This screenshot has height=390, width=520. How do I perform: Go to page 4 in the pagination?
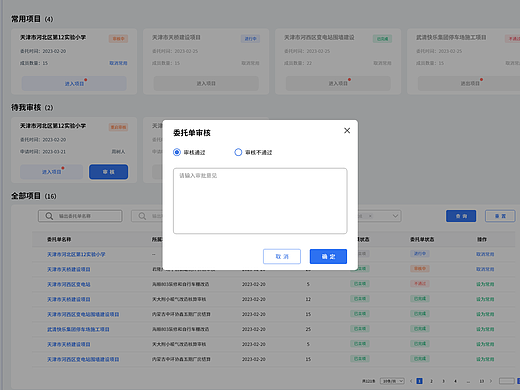(455, 381)
